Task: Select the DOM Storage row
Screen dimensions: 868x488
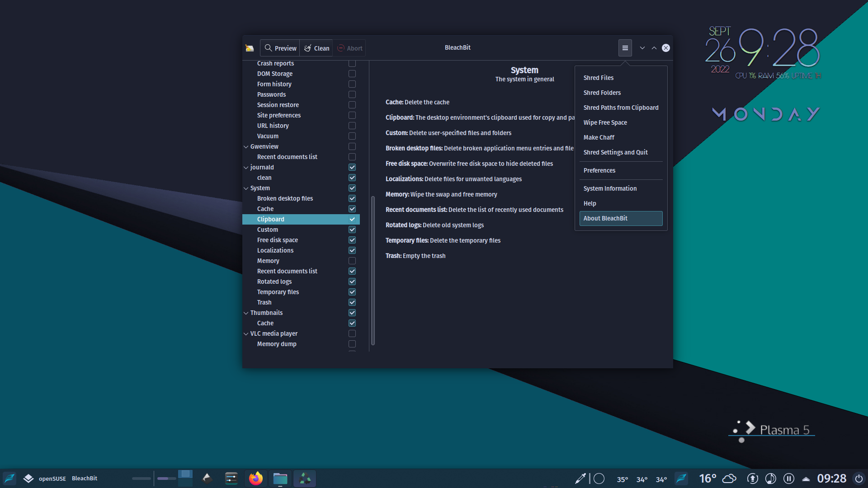Action: coord(301,74)
